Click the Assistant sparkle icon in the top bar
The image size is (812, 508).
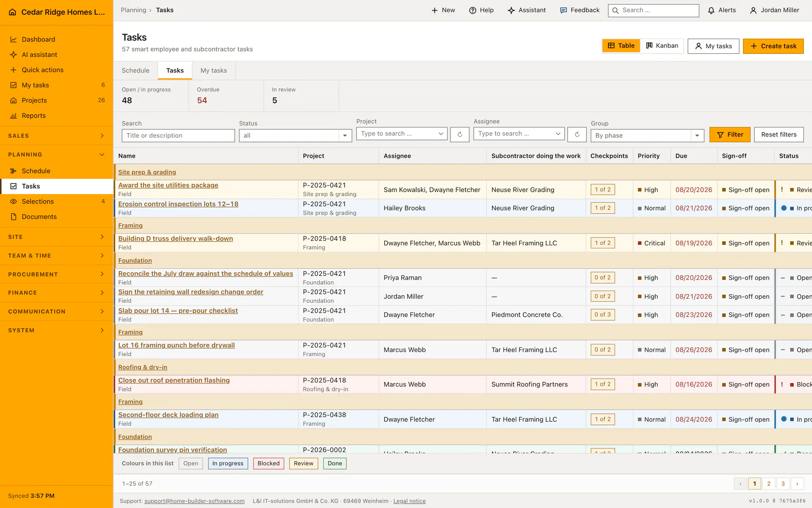[x=511, y=10]
